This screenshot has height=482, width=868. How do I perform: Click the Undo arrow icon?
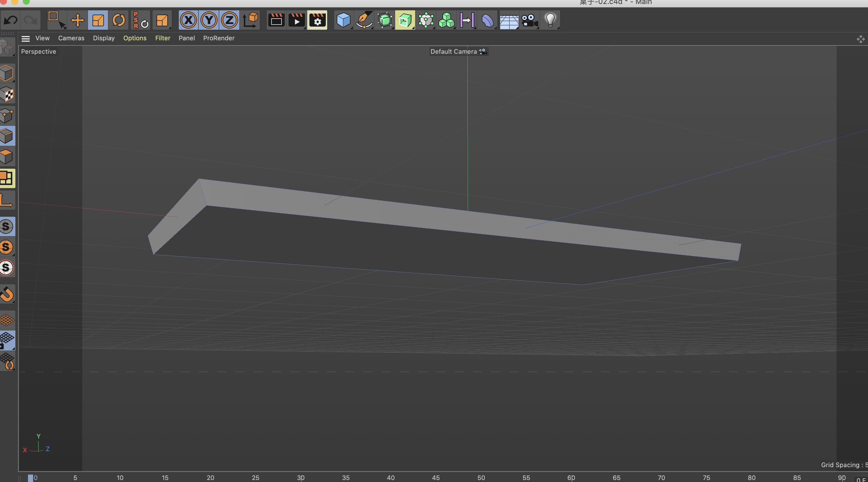click(x=11, y=20)
